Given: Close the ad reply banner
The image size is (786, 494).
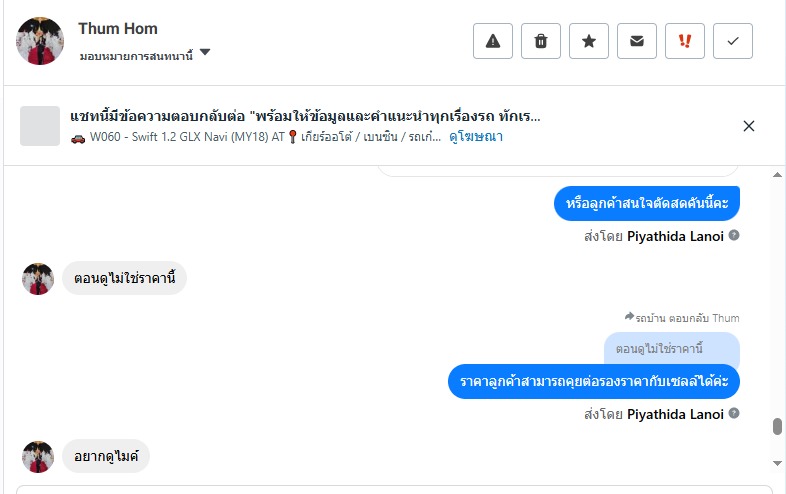Looking at the screenshot, I should tap(749, 126).
